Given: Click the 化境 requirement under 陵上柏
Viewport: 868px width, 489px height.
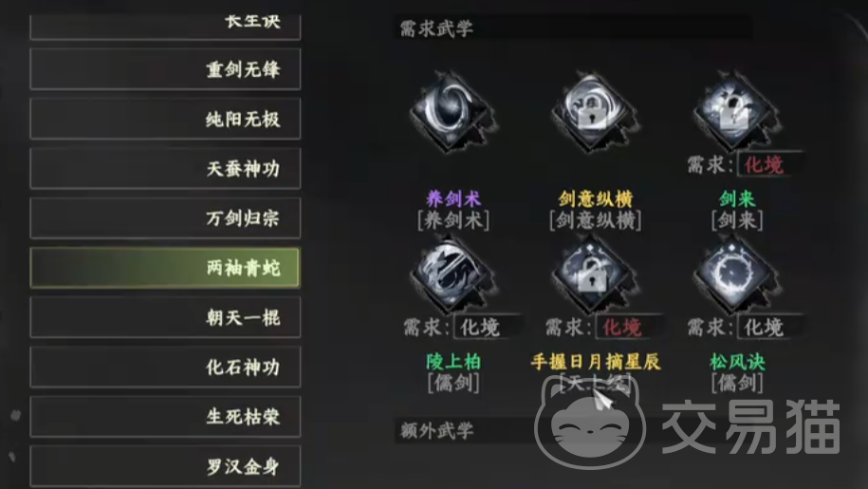Looking at the screenshot, I should click(480, 328).
